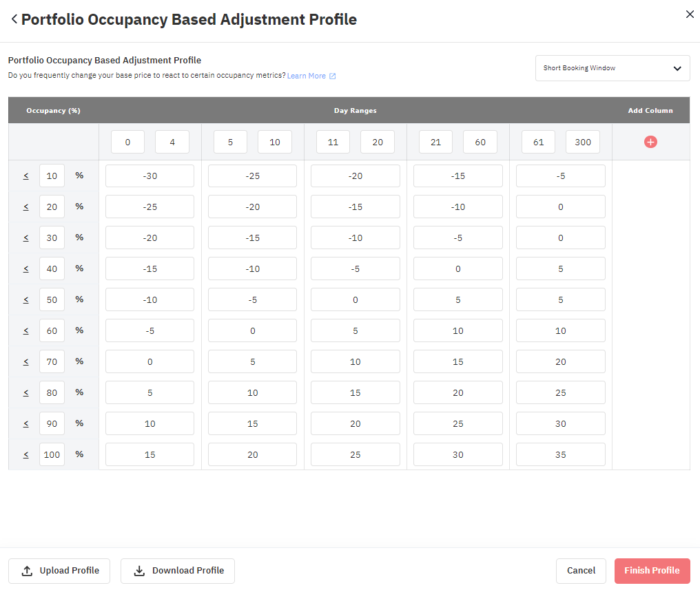This screenshot has height=590, width=700.
Task: Click the Add Column header text
Action: (x=650, y=111)
